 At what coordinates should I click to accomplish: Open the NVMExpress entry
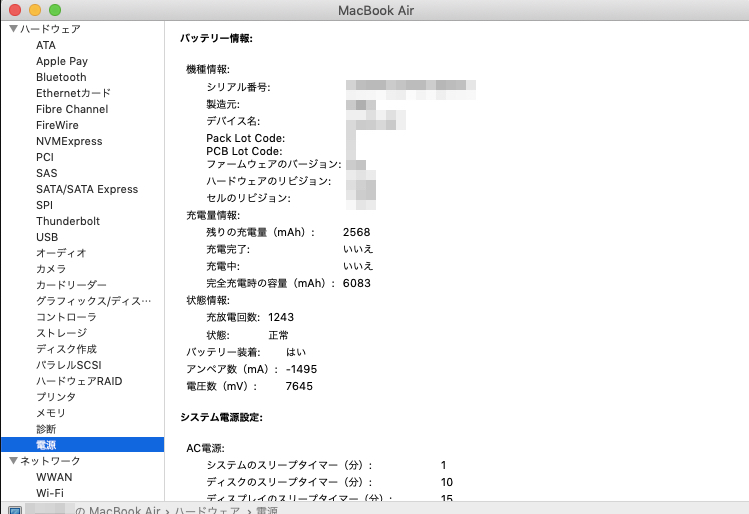point(69,141)
